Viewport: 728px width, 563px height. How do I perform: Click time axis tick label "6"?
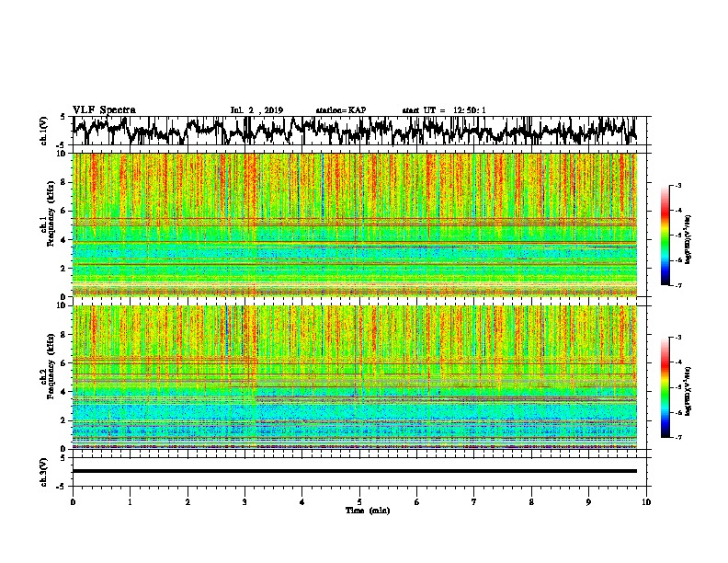(416, 502)
